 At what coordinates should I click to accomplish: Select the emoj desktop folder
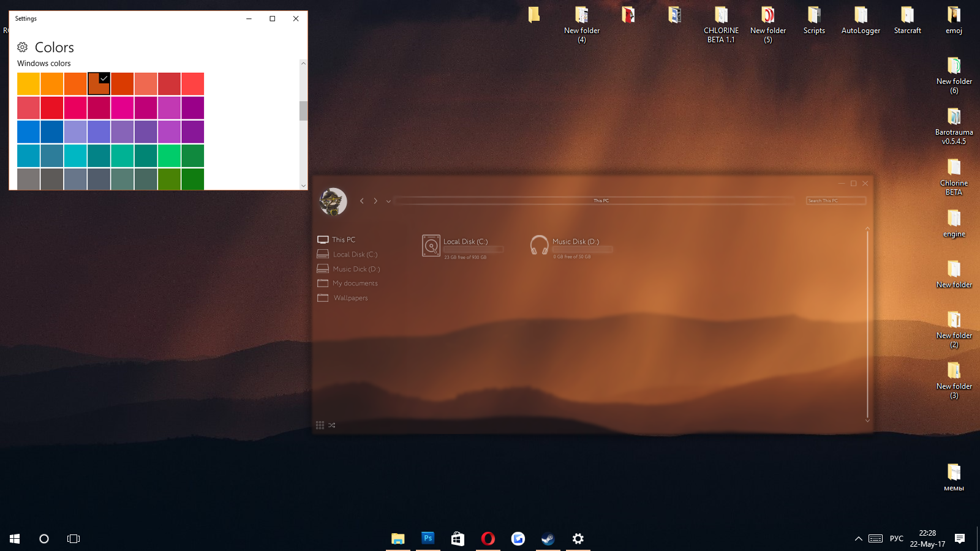click(954, 20)
